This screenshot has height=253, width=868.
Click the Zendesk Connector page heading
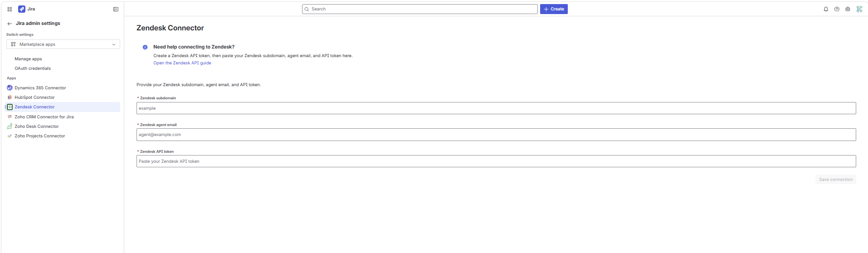170,28
